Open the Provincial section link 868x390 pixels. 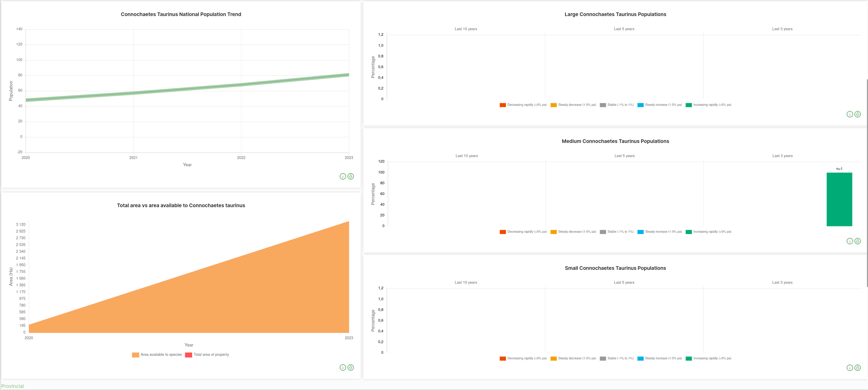click(12, 386)
